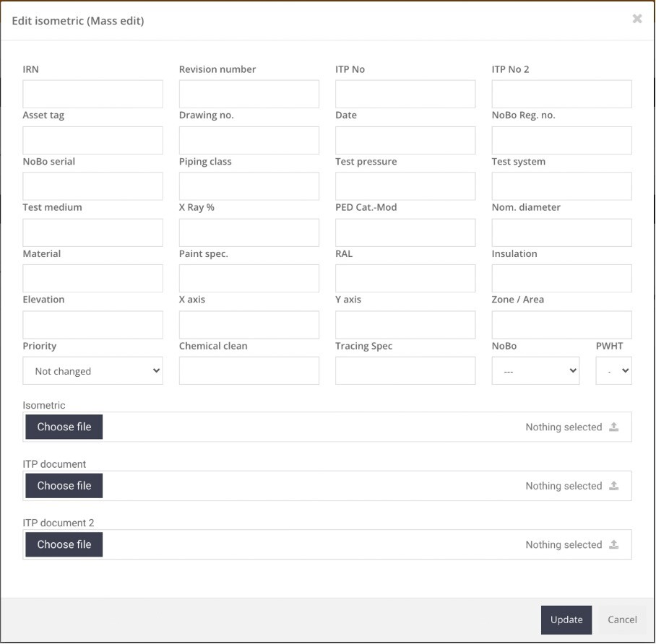The image size is (656, 644).
Task: Click the upload icon in ITP document 2 row
Action: click(x=613, y=544)
